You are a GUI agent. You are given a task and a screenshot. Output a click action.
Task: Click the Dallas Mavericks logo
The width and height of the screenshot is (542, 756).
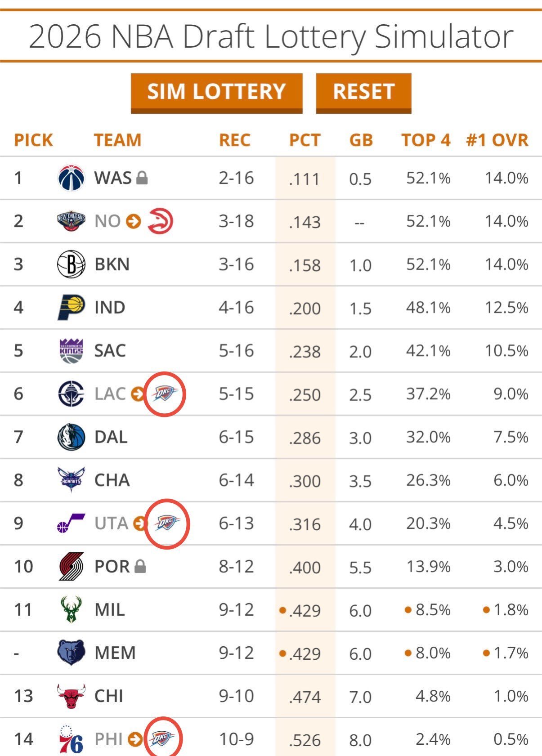point(71,437)
